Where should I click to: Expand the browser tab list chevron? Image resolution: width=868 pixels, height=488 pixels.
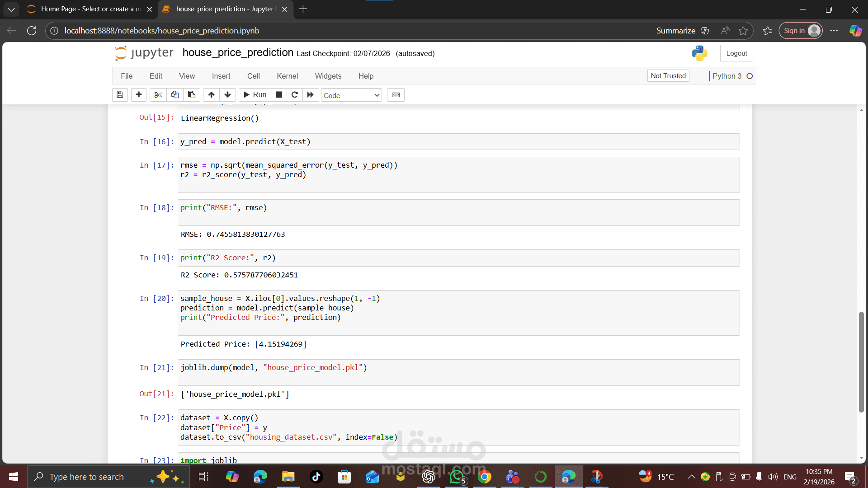(11, 9)
